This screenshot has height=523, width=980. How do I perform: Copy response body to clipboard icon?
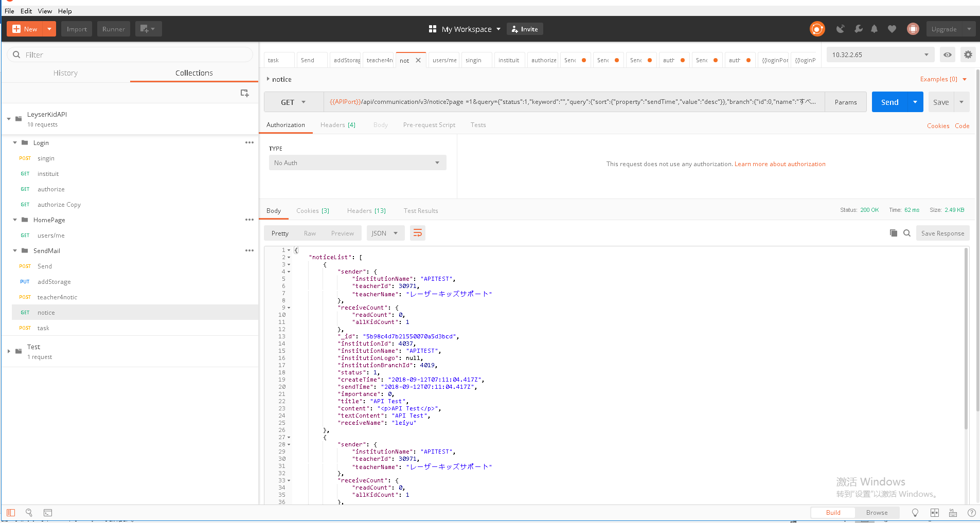(893, 233)
